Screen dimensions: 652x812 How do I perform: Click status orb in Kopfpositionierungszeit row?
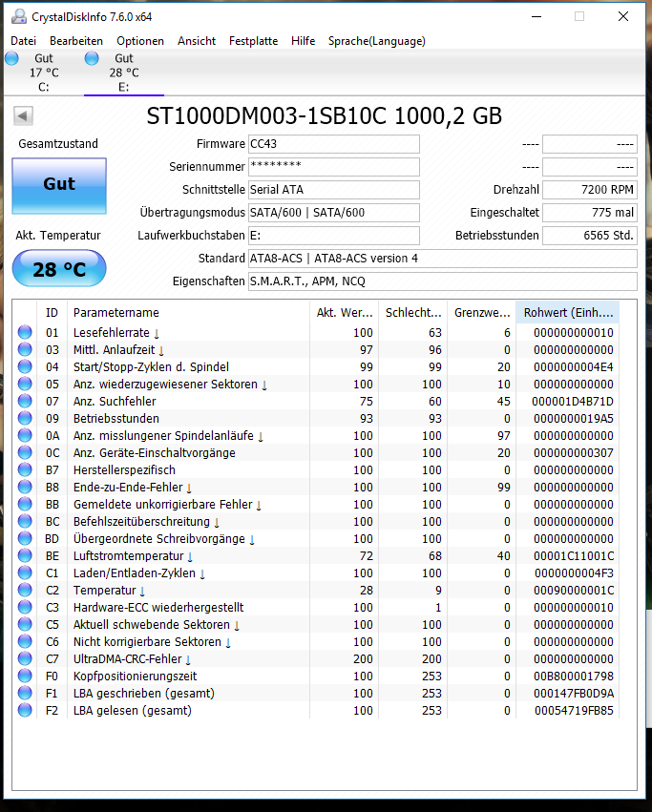(25, 676)
